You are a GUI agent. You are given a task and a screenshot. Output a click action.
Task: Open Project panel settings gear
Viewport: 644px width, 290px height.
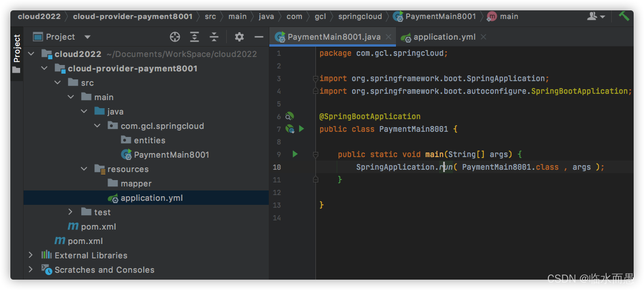coord(239,37)
